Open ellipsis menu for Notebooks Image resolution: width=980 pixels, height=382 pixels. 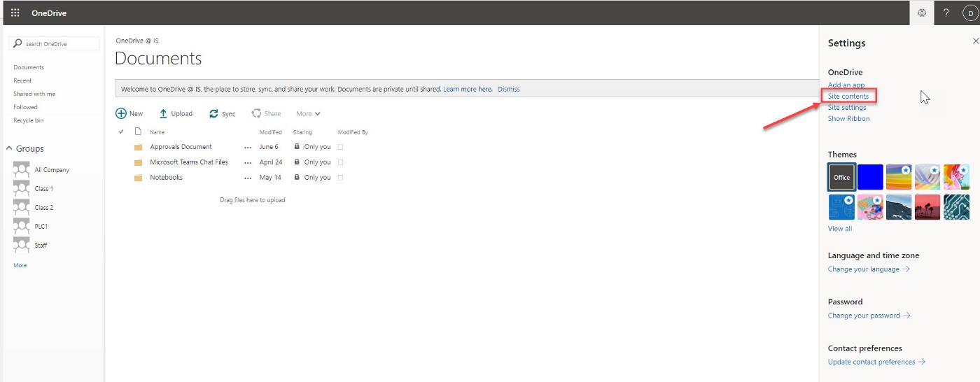pyautogui.click(x=248, y=178)
